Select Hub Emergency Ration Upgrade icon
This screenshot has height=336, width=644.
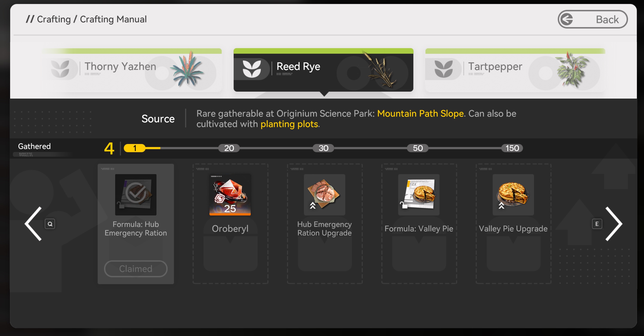click(324, 195)
